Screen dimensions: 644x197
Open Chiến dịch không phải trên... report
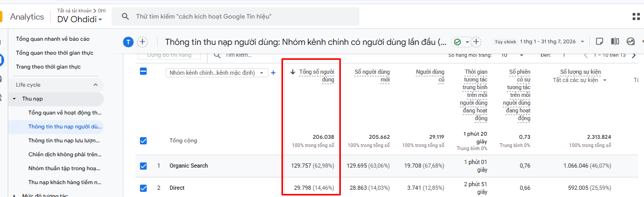pyautogui.click(x=65, y=154)
